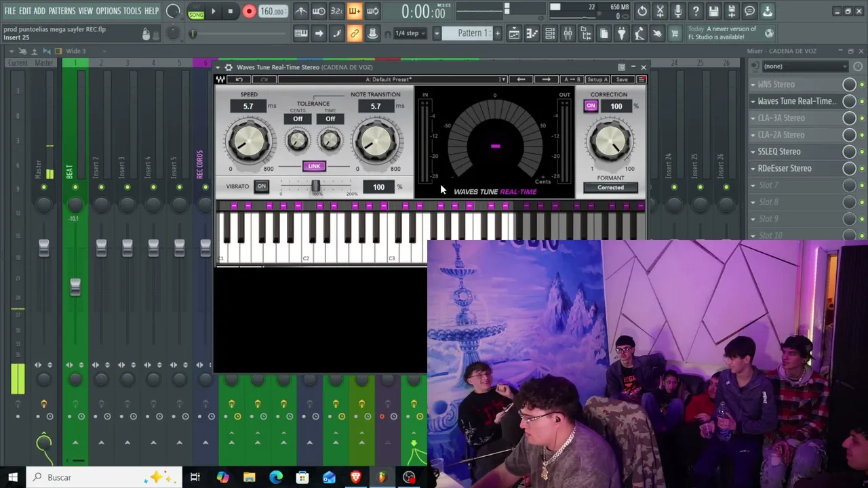Open the Piano roll view icon

(532, 33)
